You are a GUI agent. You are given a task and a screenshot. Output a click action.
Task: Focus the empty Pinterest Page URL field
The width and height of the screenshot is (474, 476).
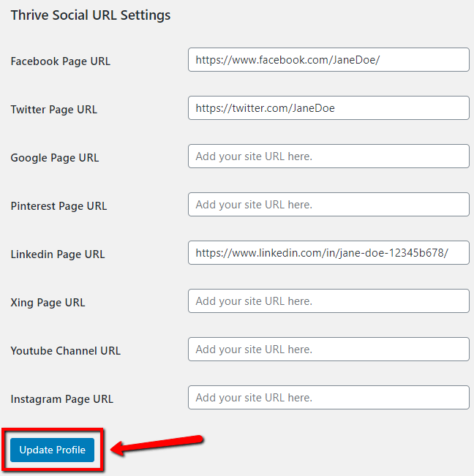(328, 204)
